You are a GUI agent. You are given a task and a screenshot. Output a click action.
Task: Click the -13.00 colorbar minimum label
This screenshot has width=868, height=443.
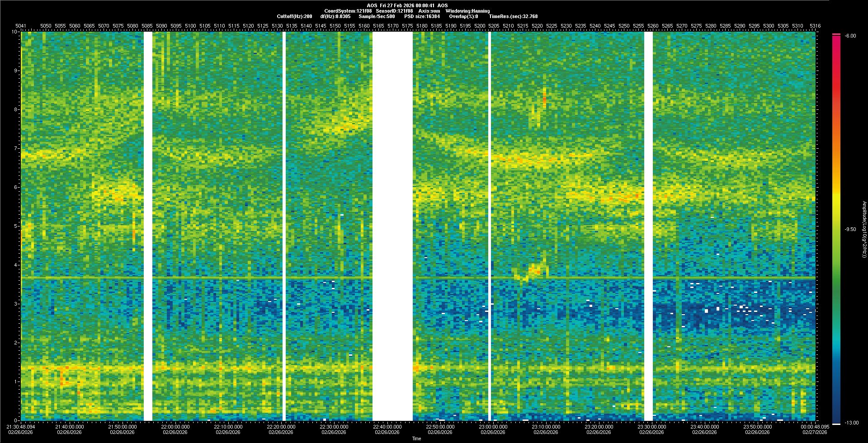pos(851,423)
